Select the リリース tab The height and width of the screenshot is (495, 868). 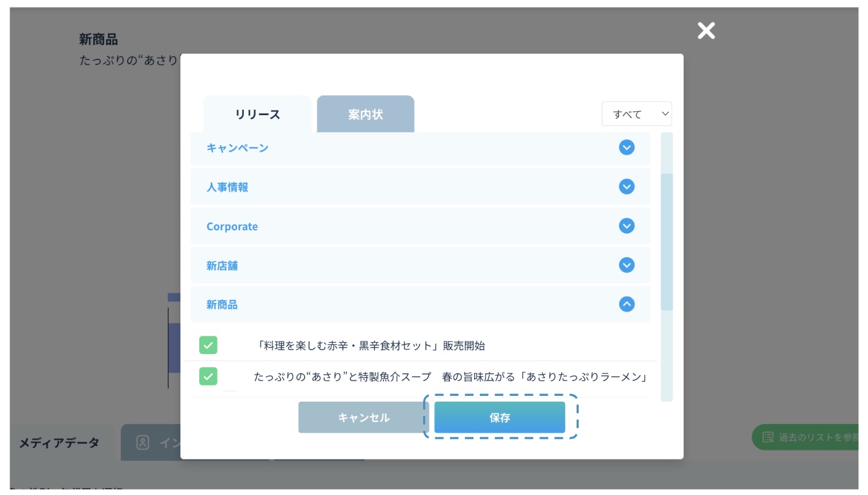257,115
